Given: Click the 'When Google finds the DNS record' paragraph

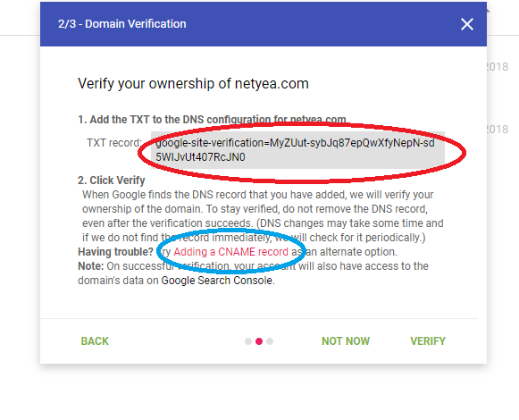Looking at the screenshot, I should (263, 216).
